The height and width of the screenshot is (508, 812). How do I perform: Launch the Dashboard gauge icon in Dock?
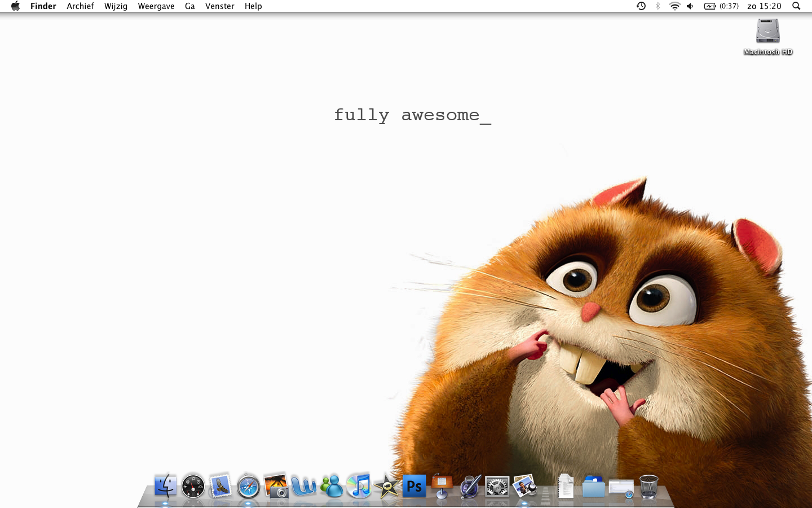193,486
